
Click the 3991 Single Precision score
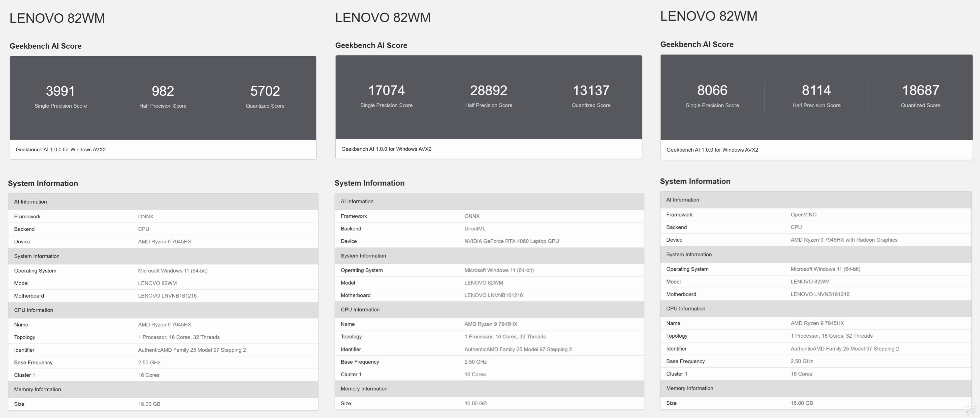tap(61, 91)
